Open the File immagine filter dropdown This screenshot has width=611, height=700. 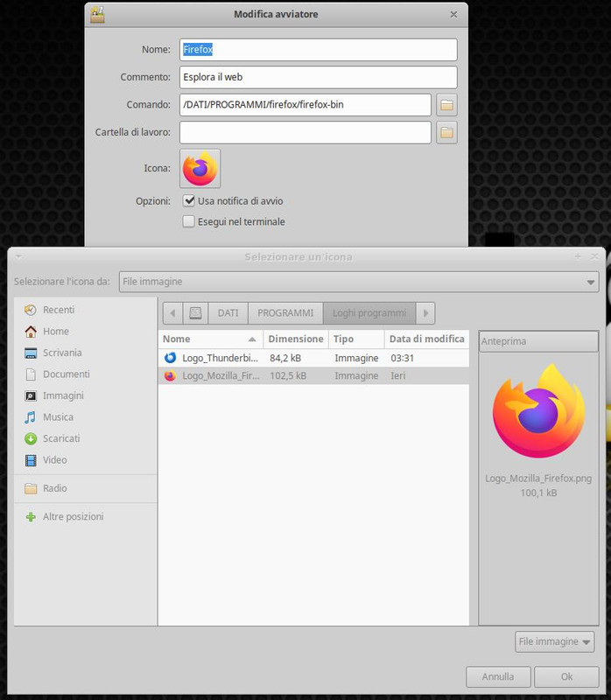point(555,641)
